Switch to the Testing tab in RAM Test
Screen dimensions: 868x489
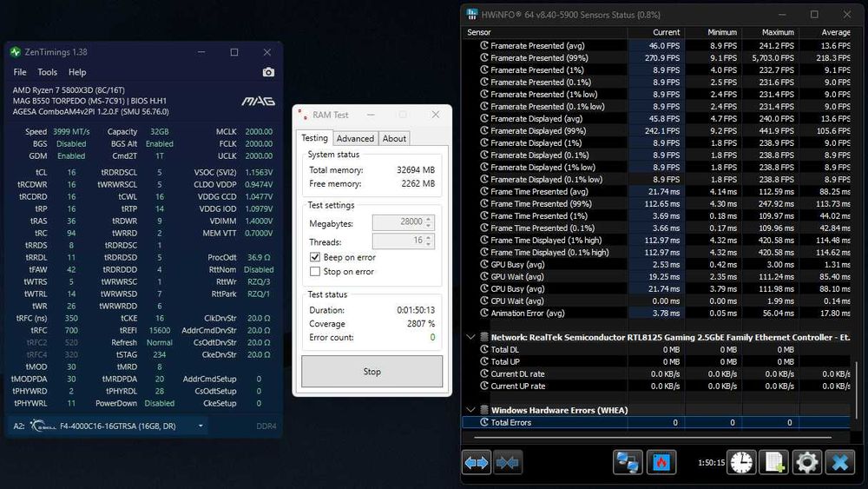pos(314,138)
